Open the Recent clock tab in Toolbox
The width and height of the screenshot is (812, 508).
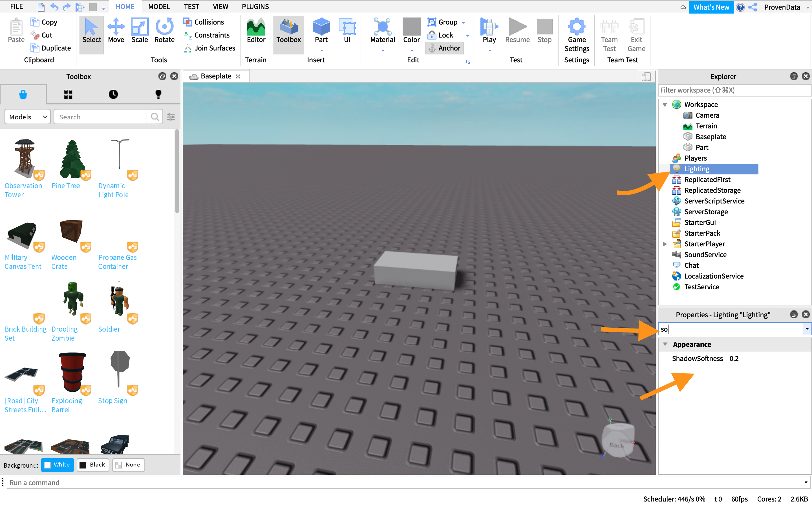(x=113, y=95)
